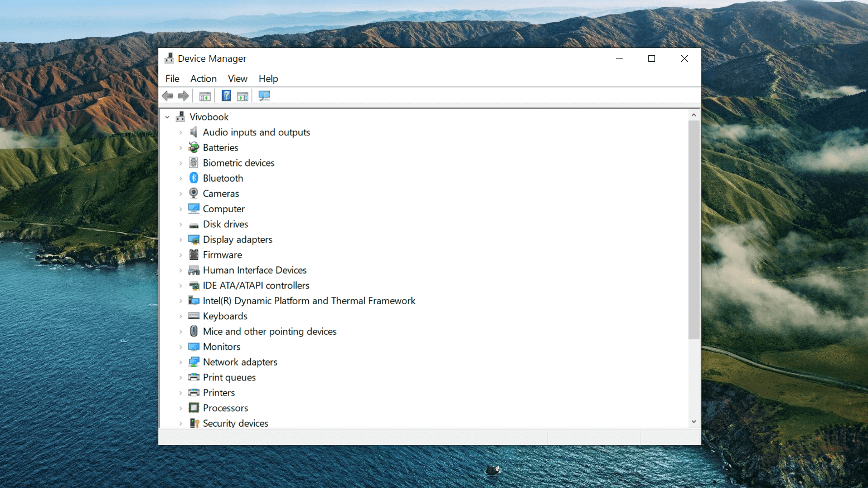Image resolution: width=868 pixels, height=488 pixels.
Task: Click the Scan for hardware changes monitor icon
Action: click(264, 96)
